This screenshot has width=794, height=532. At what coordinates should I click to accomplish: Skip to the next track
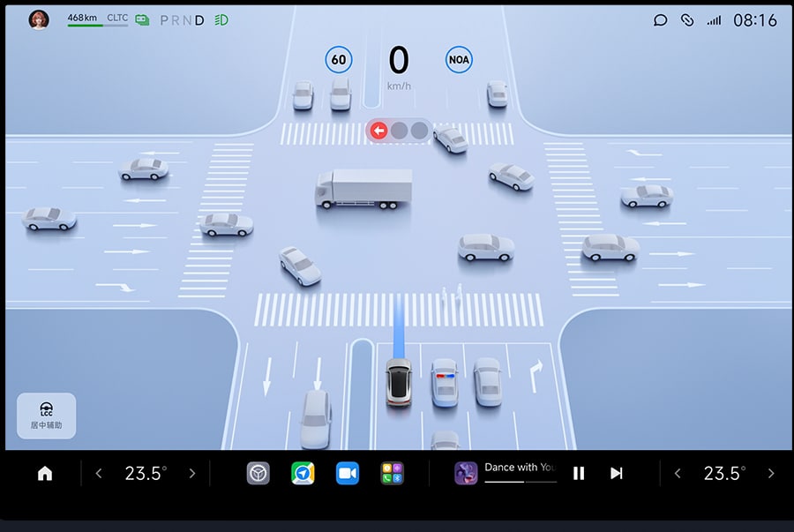617,474
